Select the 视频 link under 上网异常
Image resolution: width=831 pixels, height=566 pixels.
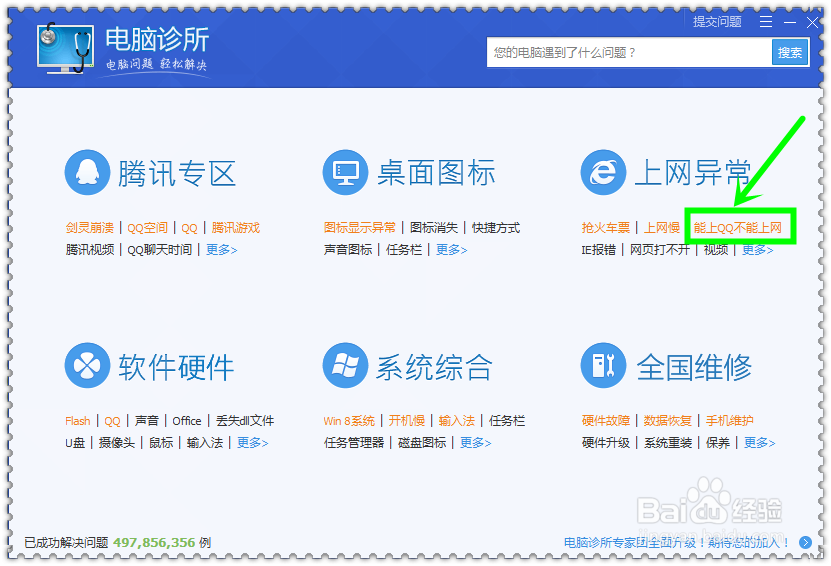pyautogui.click(x=715, y=249)
